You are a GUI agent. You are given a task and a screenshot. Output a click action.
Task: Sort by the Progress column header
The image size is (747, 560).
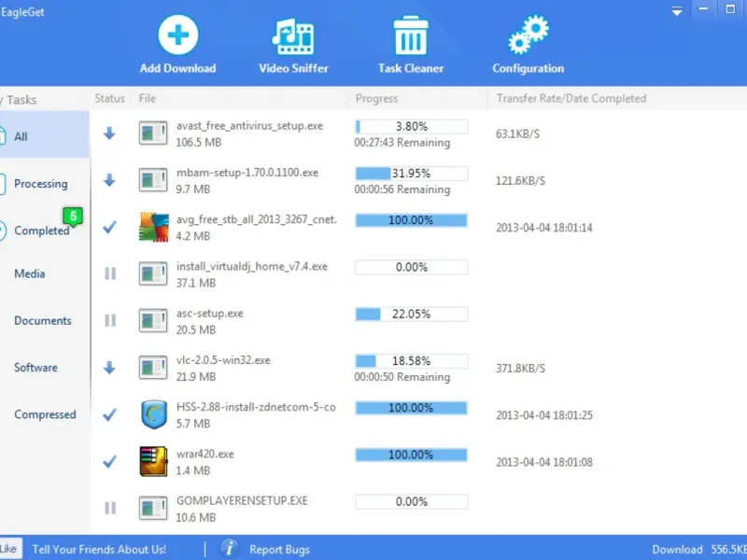tap(376, 98)
